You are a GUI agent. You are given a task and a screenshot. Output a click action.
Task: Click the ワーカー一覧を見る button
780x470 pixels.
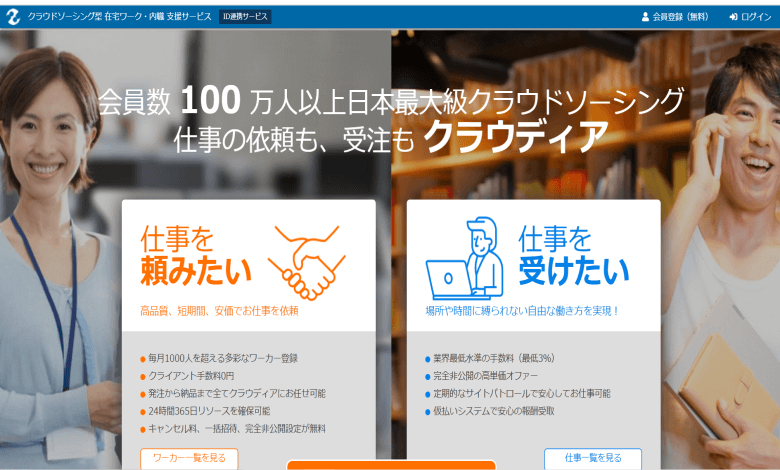coord(189,458)
